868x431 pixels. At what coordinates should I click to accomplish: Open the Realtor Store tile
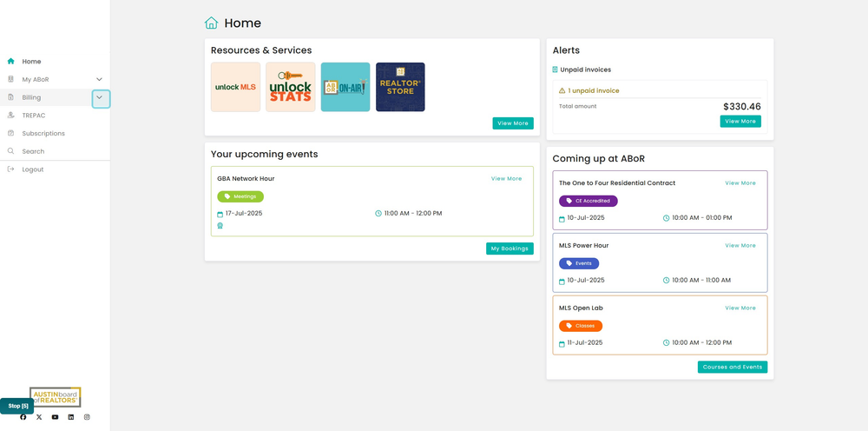click(400, 87)
